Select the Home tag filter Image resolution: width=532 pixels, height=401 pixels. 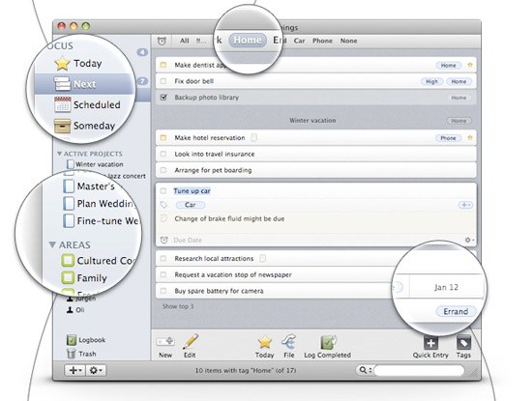click(248, 40)
